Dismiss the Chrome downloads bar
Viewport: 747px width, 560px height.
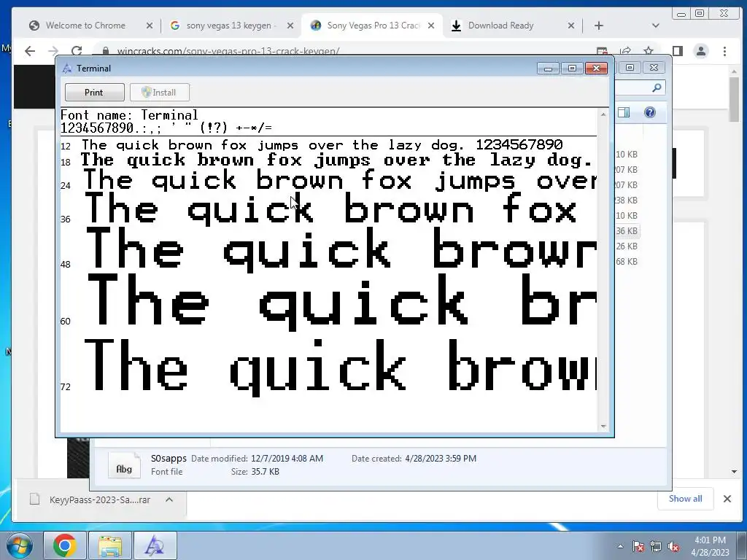[x=727, y=499]
